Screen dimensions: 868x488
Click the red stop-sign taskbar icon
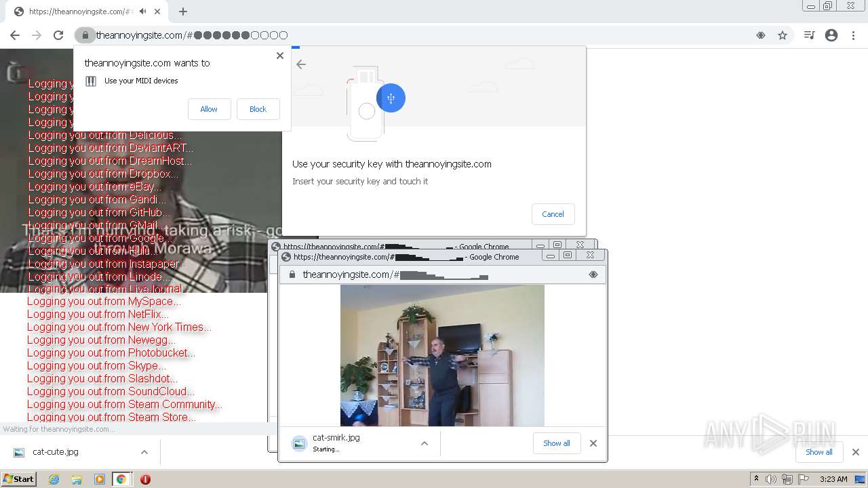pos(145,479)
